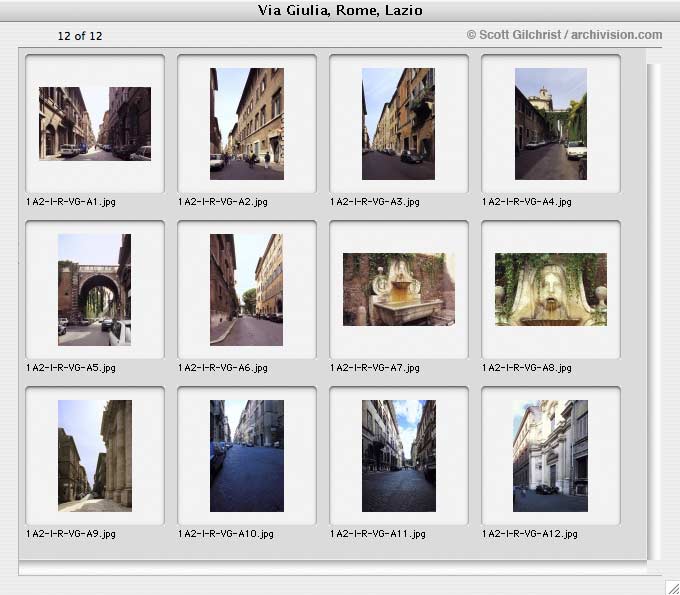Click the file name 1A2-I-R-VG-A2.jpg
Viewport: 680px width, 595px height.
pyautogui.click(x=222, y=202)
